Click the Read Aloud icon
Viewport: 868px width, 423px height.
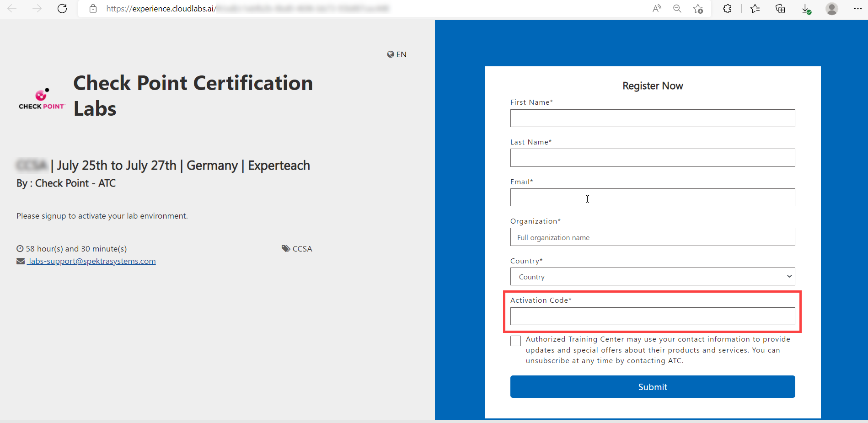pyautogui.click(x=657, y=9)
